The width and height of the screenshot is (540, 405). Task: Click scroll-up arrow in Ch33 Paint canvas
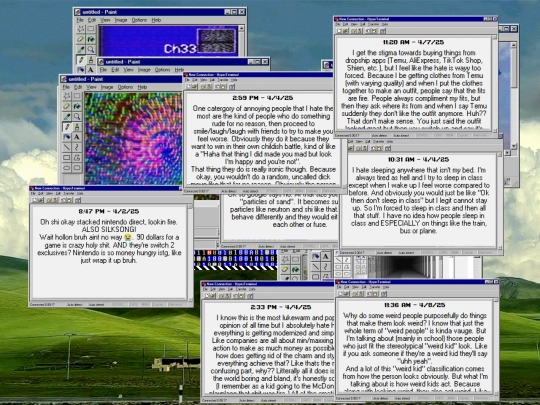click(241, 28)
